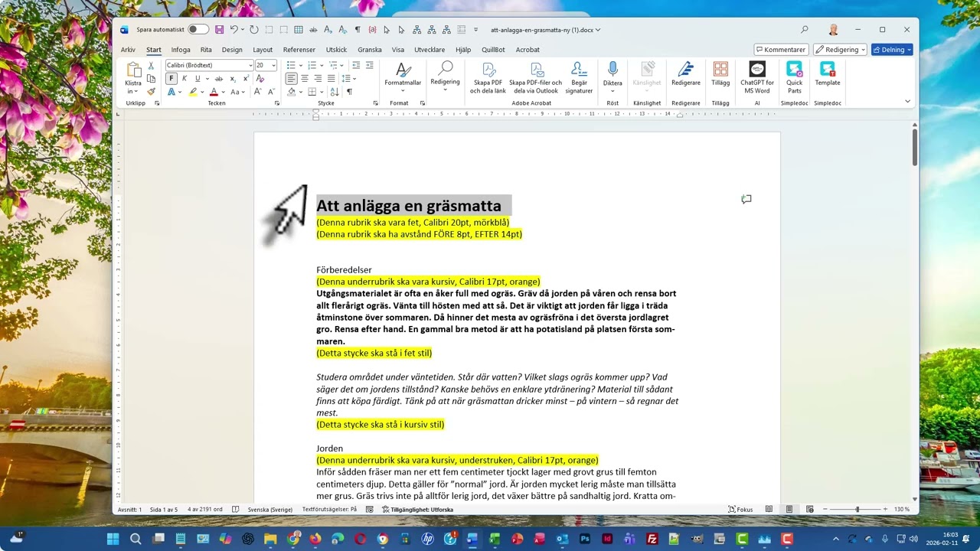Collapse the ribbon with the chevron
This screenshot has height=551, width=980.
pos(907,101)
